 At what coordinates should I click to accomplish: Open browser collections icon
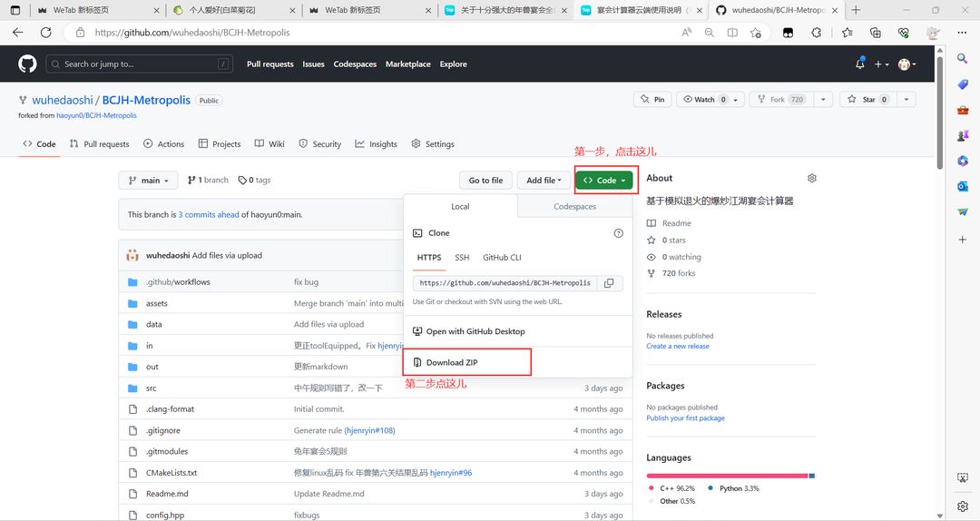[x=875, y=33]
